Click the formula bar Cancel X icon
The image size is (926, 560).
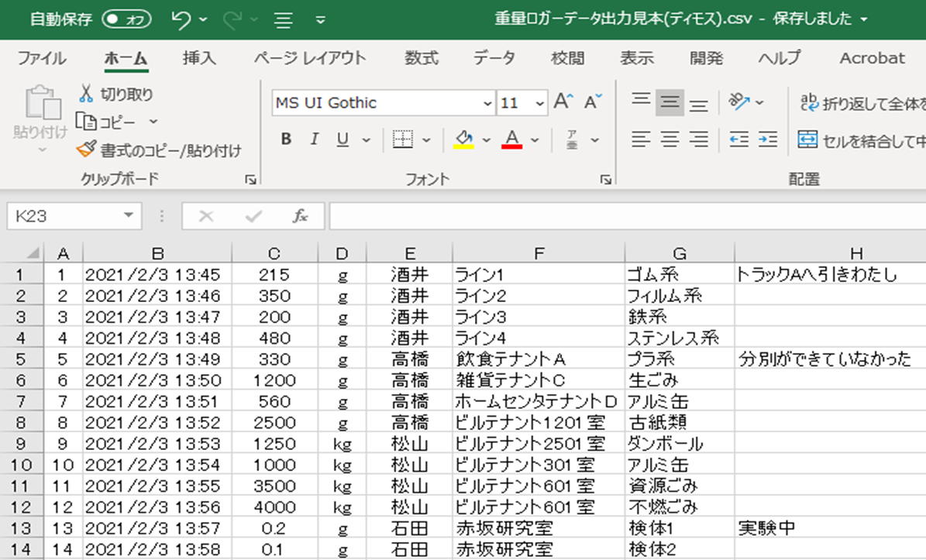206,216
